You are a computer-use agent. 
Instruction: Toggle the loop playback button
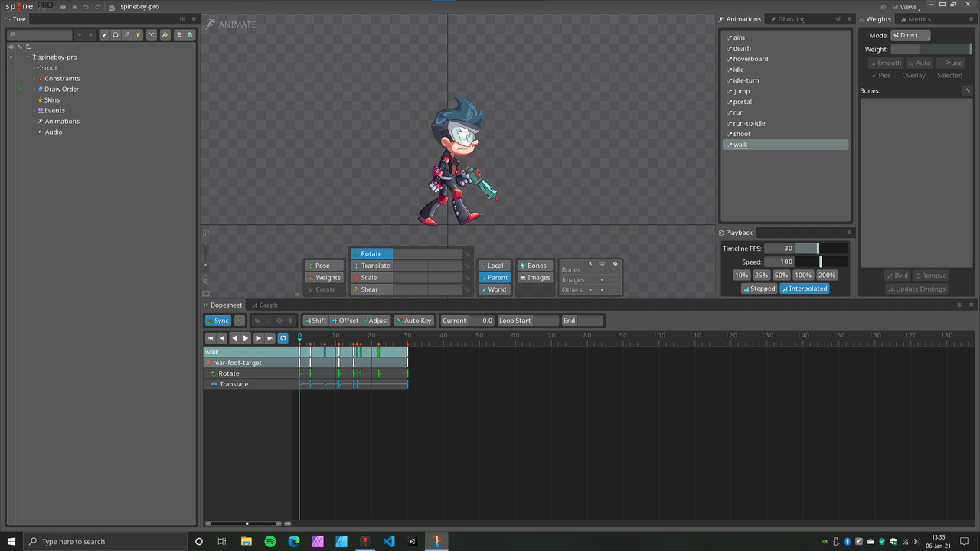[x=283, y=338]
